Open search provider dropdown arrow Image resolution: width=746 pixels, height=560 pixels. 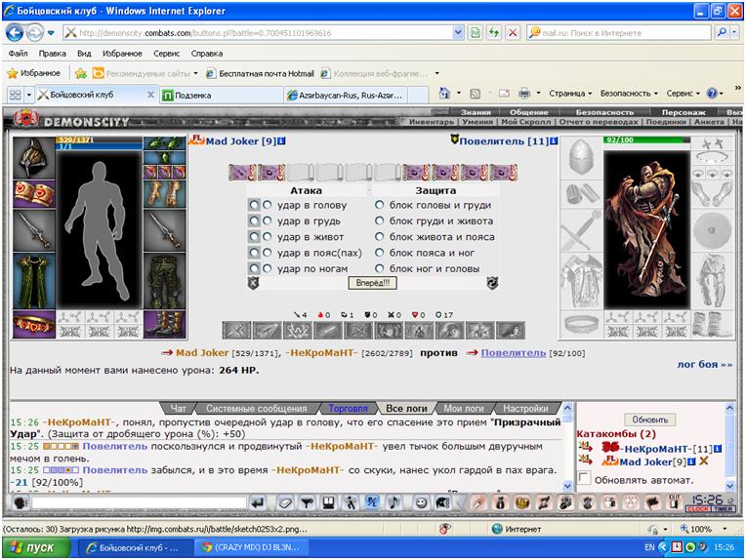tap(735, 33)
